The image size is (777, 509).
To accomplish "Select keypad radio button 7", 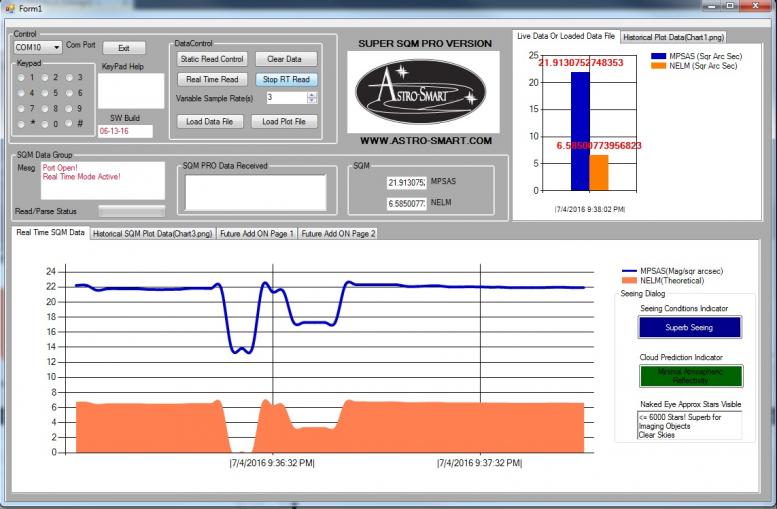I will pos(21,109).
